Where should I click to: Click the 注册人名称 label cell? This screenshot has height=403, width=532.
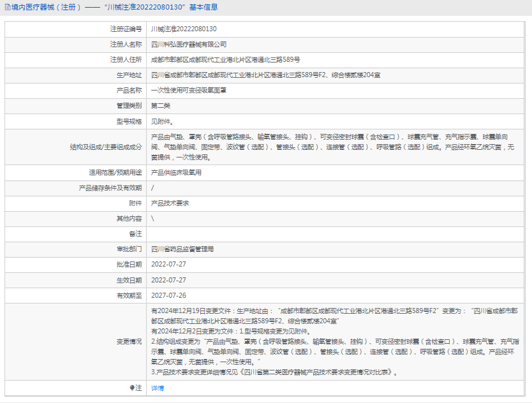[76, 45]
